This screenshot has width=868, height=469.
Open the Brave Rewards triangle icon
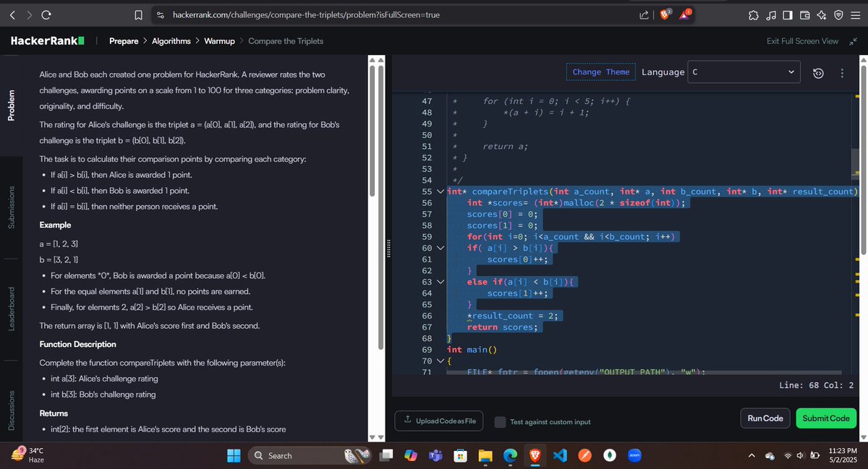tap(686, 14)
